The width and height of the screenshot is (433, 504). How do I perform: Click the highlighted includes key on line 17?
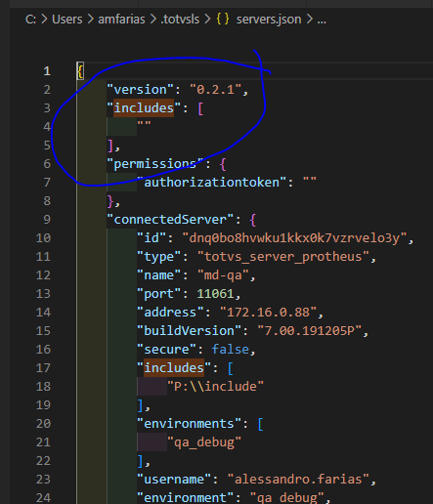[x=174, y=368]
